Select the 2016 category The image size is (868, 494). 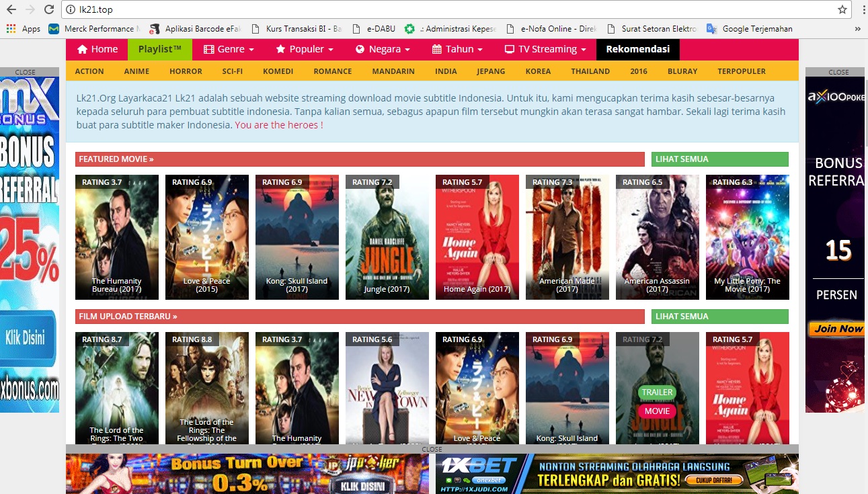click(639, 71)
